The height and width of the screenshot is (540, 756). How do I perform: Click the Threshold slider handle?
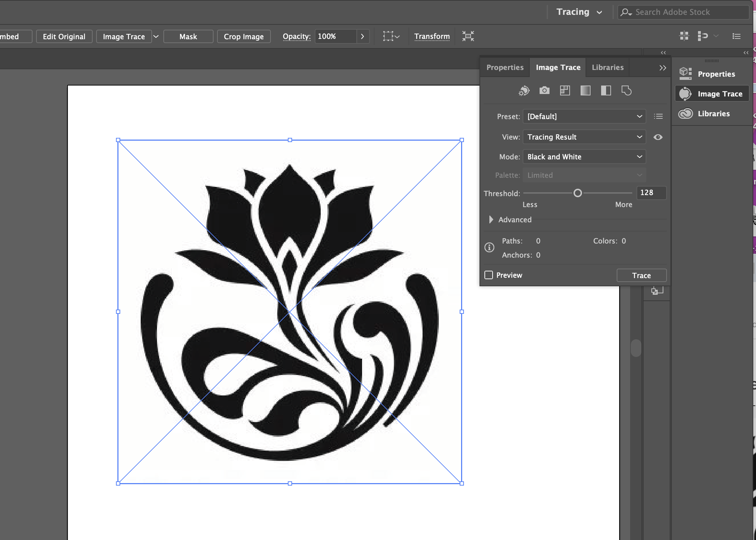click(x=577, y=193)
